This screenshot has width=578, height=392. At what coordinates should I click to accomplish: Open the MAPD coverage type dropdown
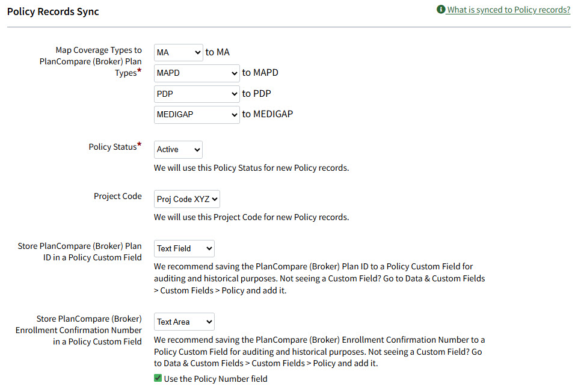(197, 73)
